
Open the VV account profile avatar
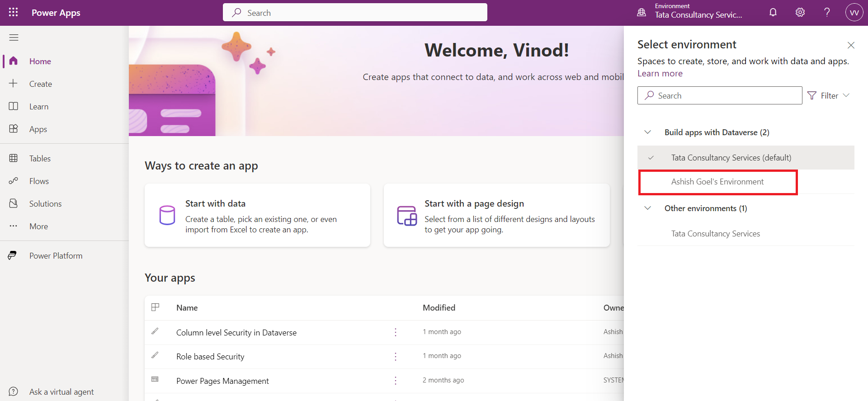854,12
